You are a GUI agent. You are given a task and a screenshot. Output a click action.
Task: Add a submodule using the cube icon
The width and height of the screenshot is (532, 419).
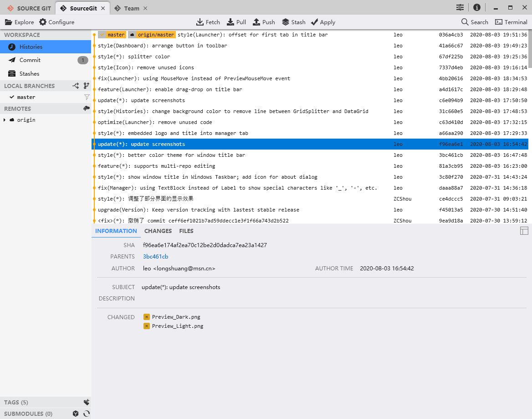tap(76, 414)
